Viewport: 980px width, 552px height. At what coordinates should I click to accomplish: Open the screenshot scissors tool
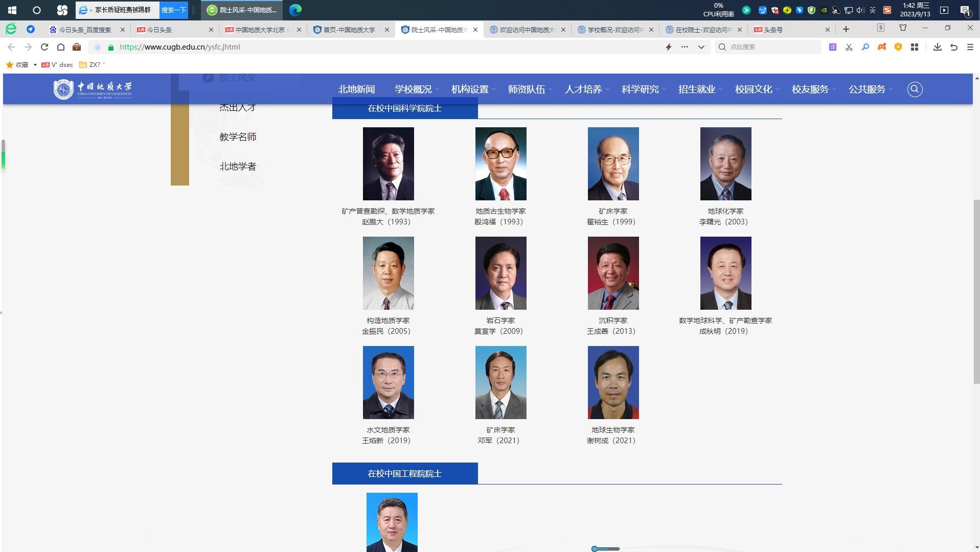pos(849,47)
